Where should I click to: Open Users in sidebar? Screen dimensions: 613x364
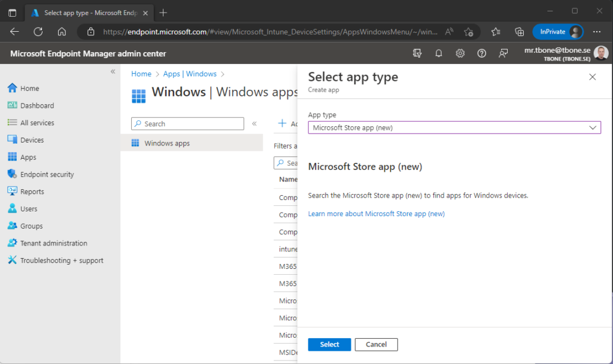click(x=22, y=209)
